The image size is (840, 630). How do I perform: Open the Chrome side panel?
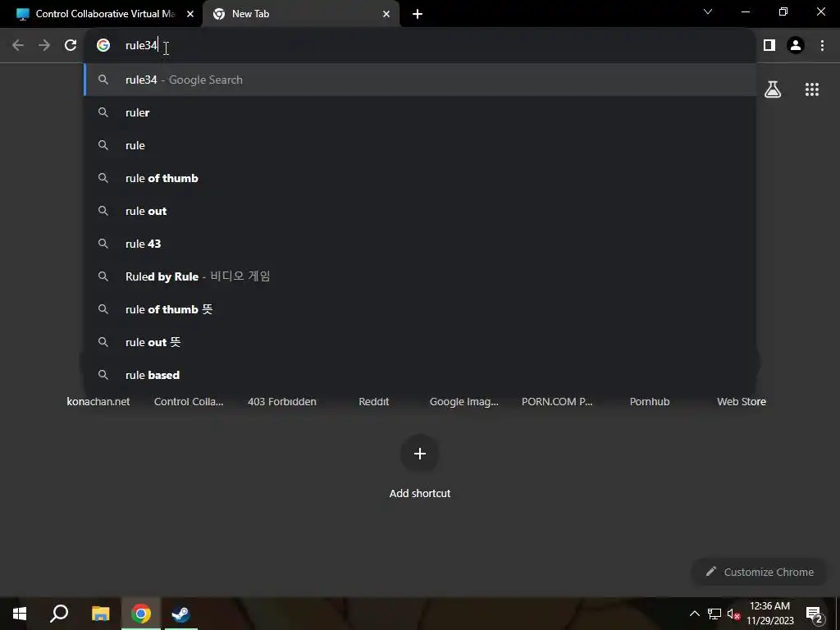pos(769,46)
